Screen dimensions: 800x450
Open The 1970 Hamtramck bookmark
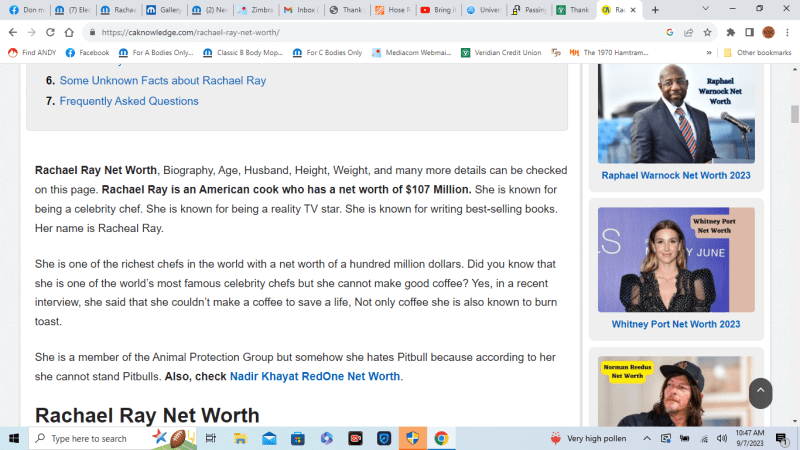coord(609,53)
